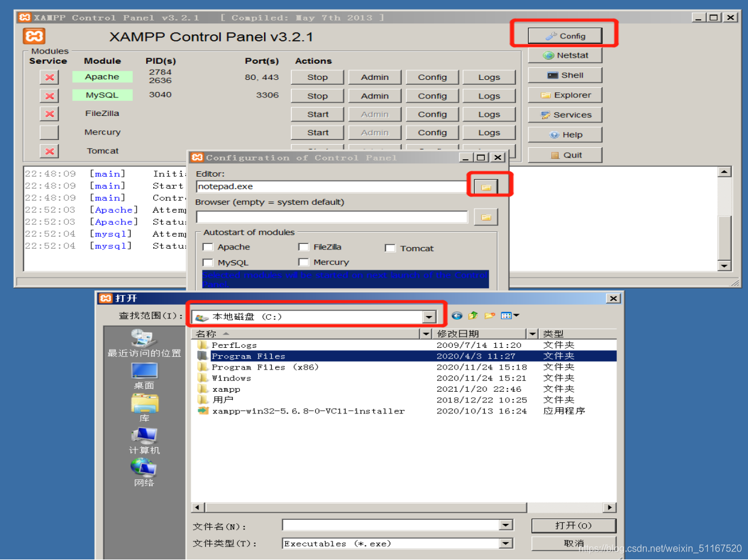
Task: Browse for browser using folder icon
Action: point(486,217)
